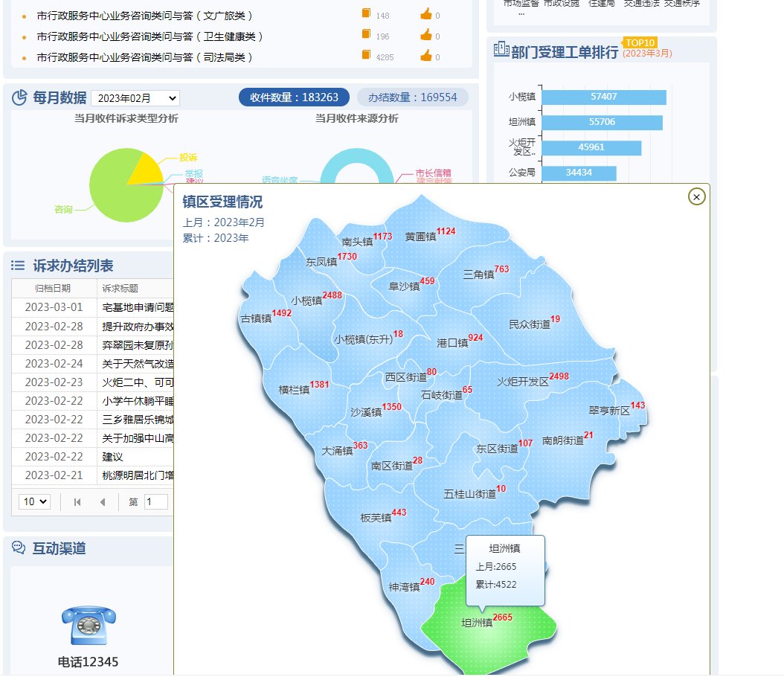
Task: Click the 每月数据 clock icon
Action: point(20,97)
